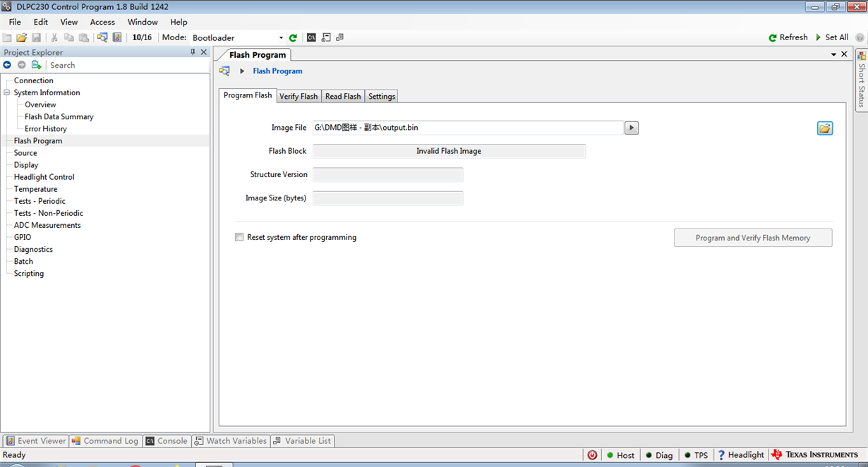Click the add page icon in Project Explorer

coord(37,65)
